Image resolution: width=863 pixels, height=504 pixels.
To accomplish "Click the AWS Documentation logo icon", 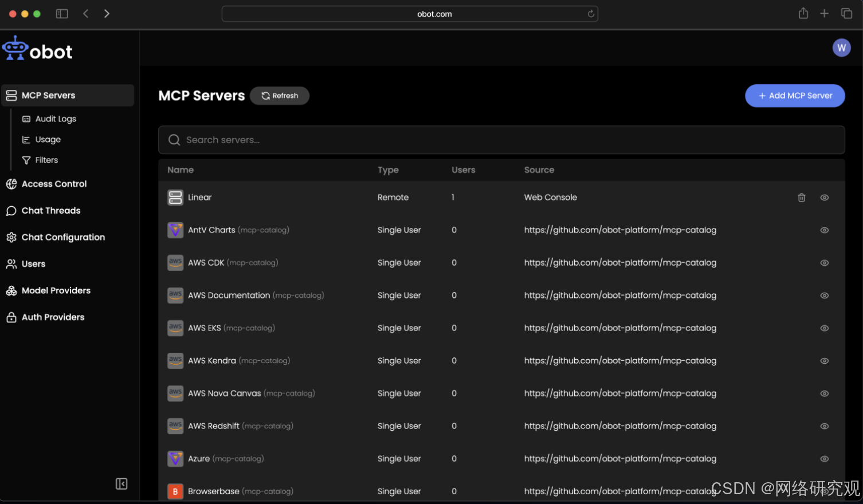I will [x=175, y=296].
